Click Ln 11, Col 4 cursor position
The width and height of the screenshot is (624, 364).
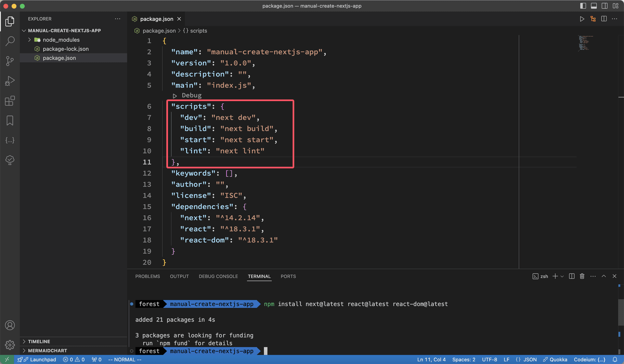pos(431,359)
